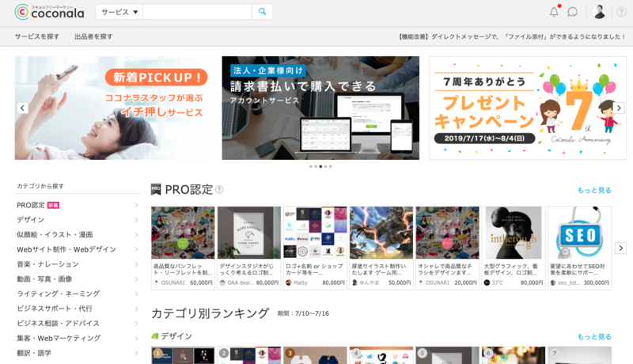Click the magnifier search button

[263, 12]
